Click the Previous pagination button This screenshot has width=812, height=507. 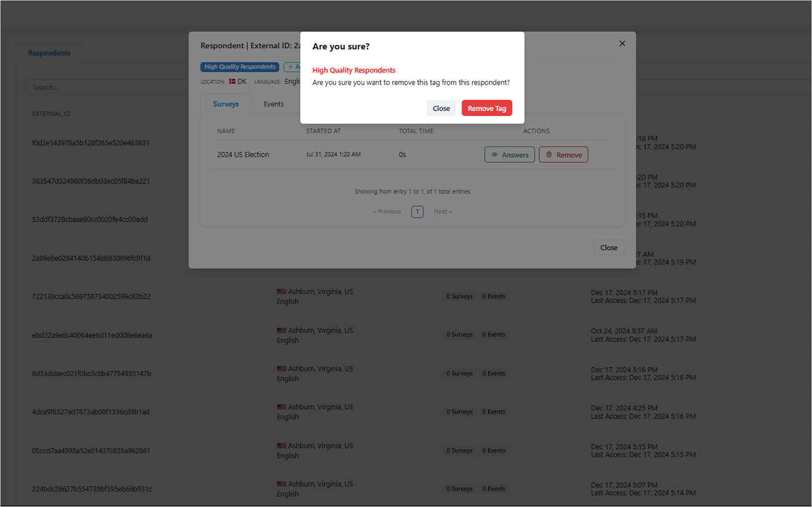[387, 211]
